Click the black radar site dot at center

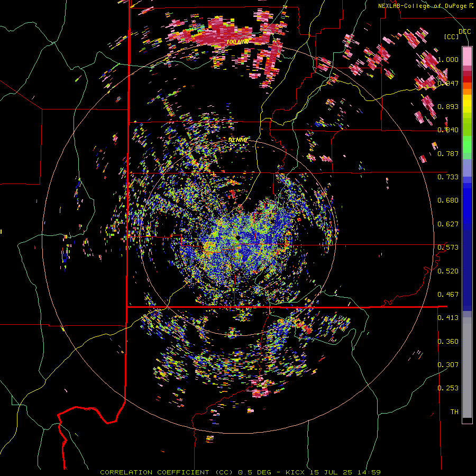237,237
